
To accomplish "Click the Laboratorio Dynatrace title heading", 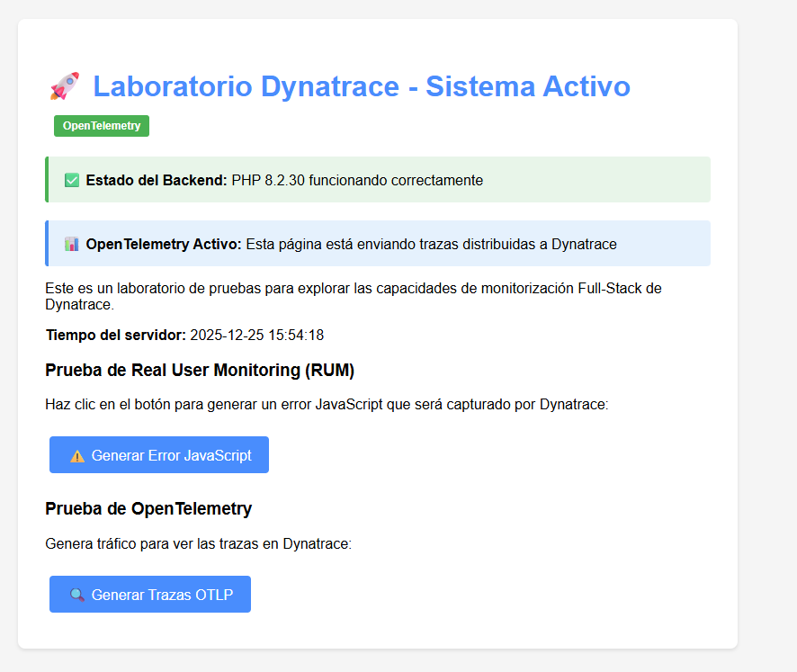I will click(361, 86).
